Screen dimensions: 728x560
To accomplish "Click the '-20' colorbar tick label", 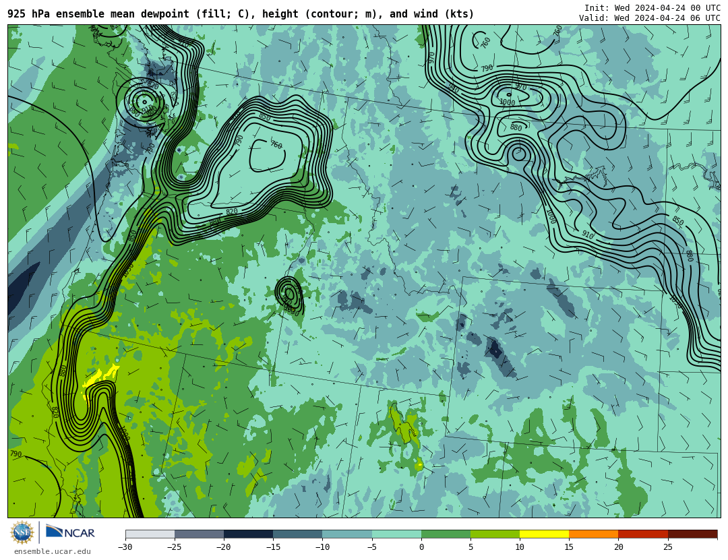I will pos(224,547).
